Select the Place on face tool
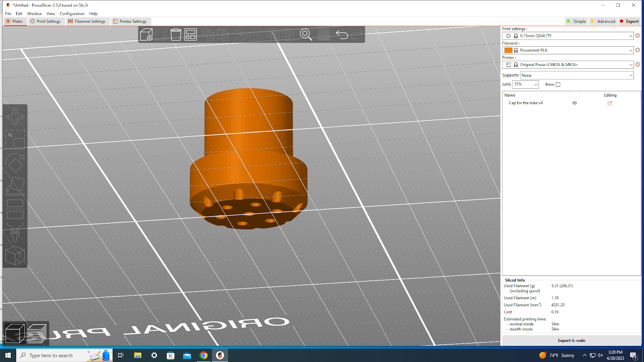The image size is (644, 362). click(x=15, y=186)
